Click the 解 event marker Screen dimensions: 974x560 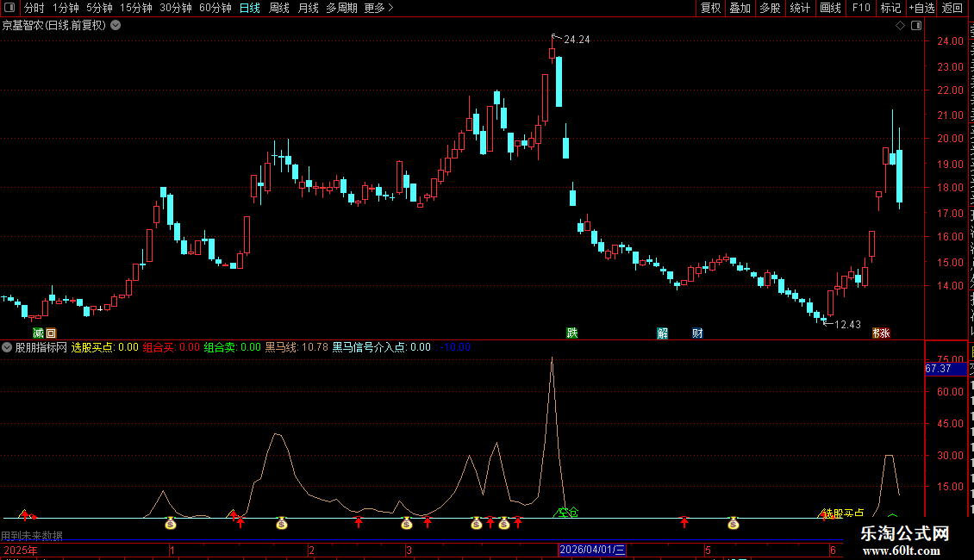pyautogui.click(x=663, y=333)
